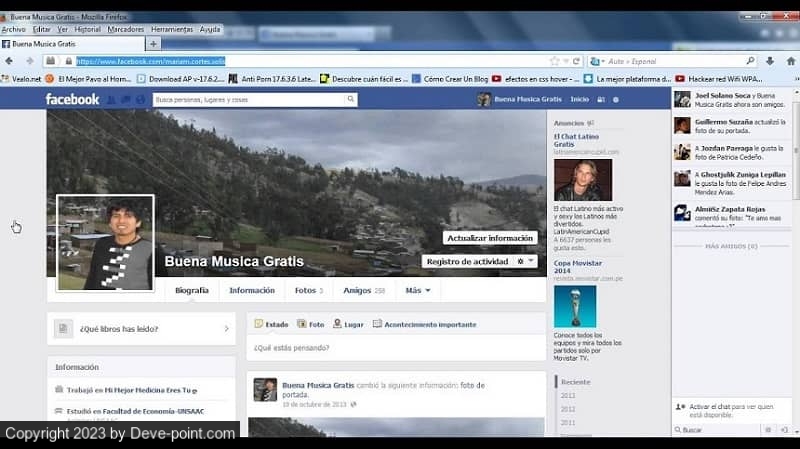
Task: Open Firefox downloads arrow icon
Action: point(770,61)
